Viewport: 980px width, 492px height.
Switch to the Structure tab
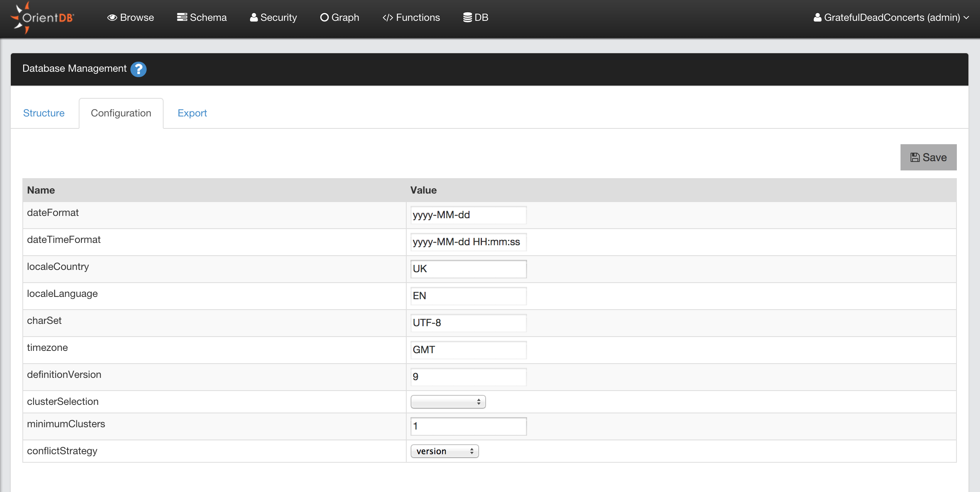43,113
